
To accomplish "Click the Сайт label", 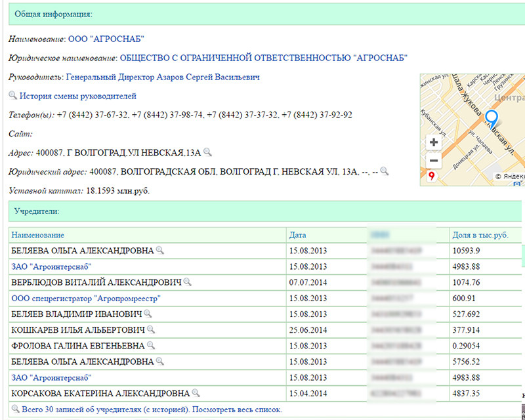I will click(20, 134).
